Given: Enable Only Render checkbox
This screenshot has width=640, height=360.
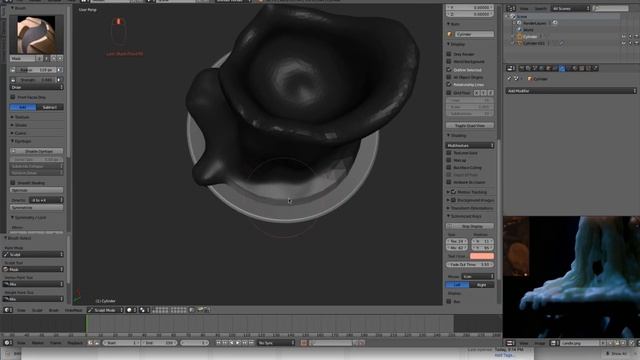Looking at the screenshot, I should (449, 54).
